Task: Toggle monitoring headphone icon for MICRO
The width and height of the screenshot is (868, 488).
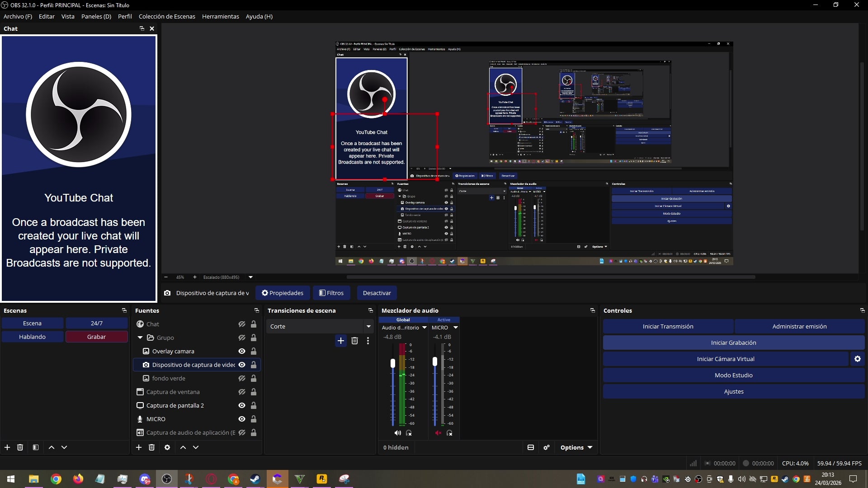Action: point(449,433)
